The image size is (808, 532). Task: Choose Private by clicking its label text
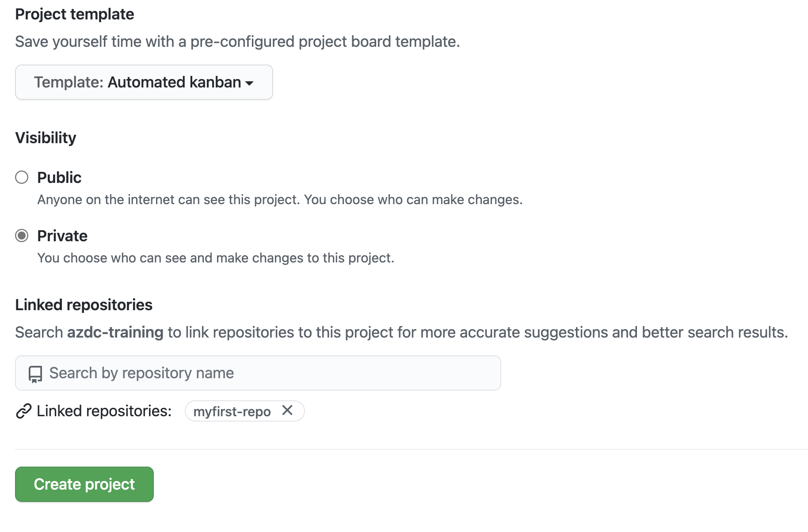62,236
